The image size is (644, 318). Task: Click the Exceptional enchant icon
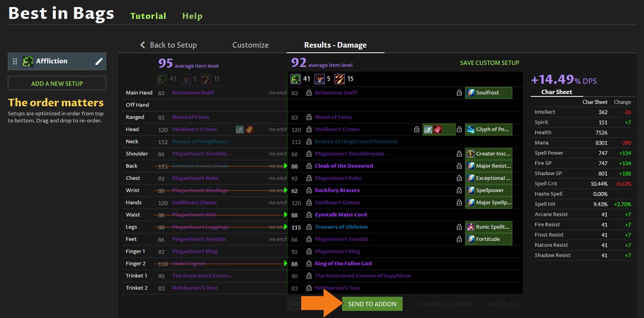471,178
